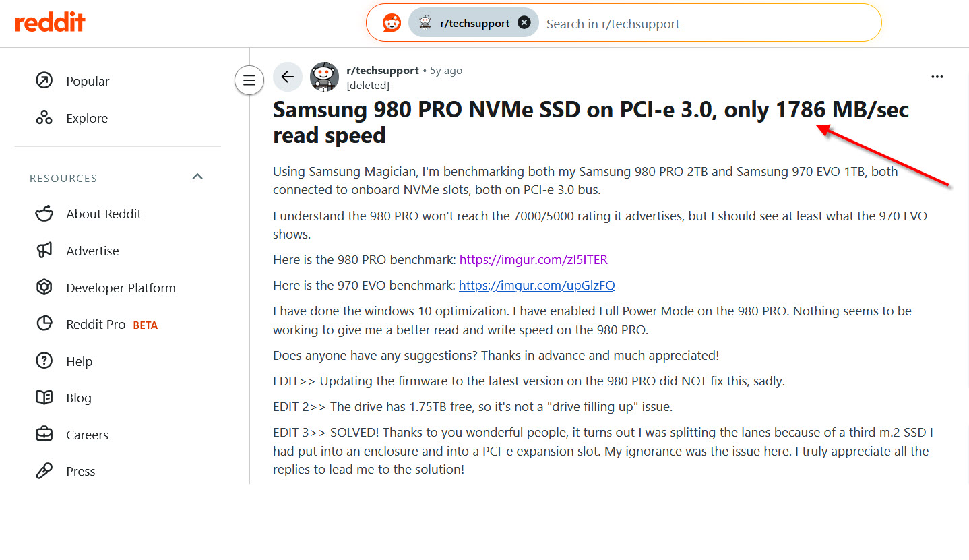Click the Help question mark icon
Image resolution: width=969 pixels, height=560 pixels.
click(44, 361)
